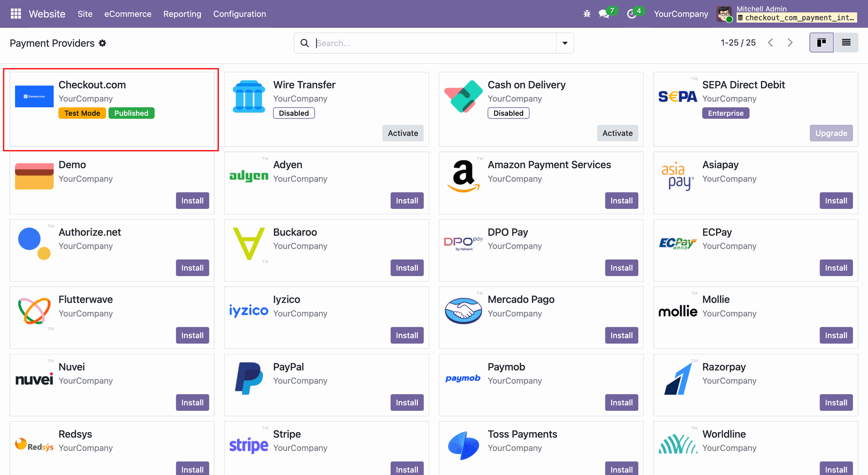This screenshot has height=475, width=868.
Task: Open the YourCompany company switcher
Action: click(681, 14)
